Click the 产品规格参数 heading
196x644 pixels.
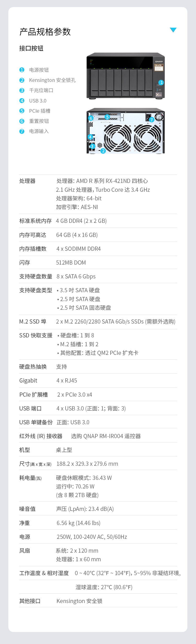[x=45, y=32]
